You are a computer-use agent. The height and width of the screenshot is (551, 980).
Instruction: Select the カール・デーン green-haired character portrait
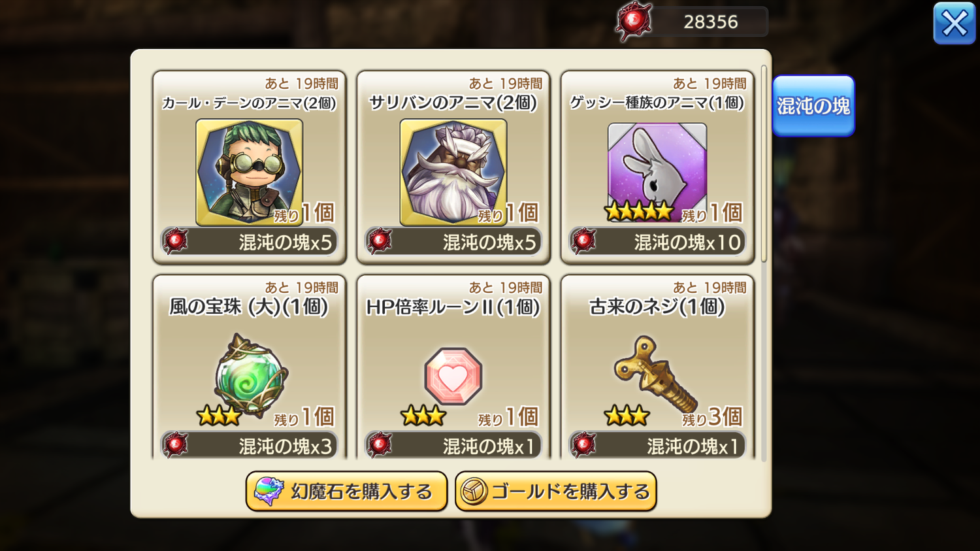(249, 172)
